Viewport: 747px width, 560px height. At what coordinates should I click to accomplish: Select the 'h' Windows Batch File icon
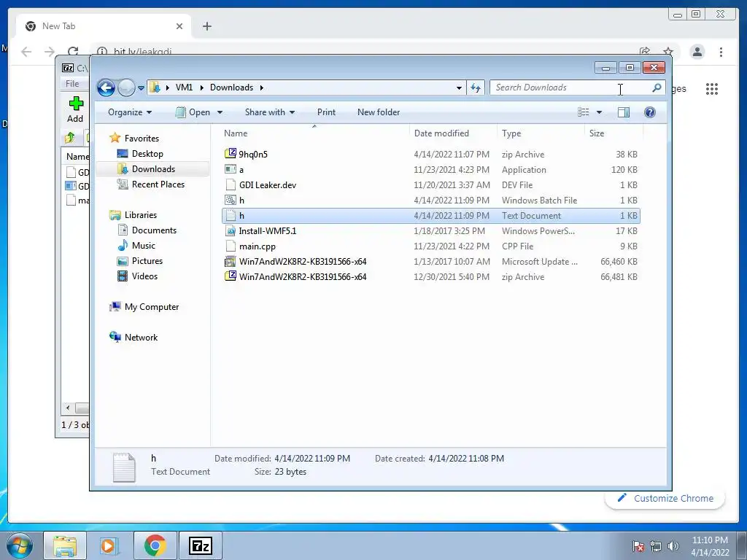click(x=231, y=200)
